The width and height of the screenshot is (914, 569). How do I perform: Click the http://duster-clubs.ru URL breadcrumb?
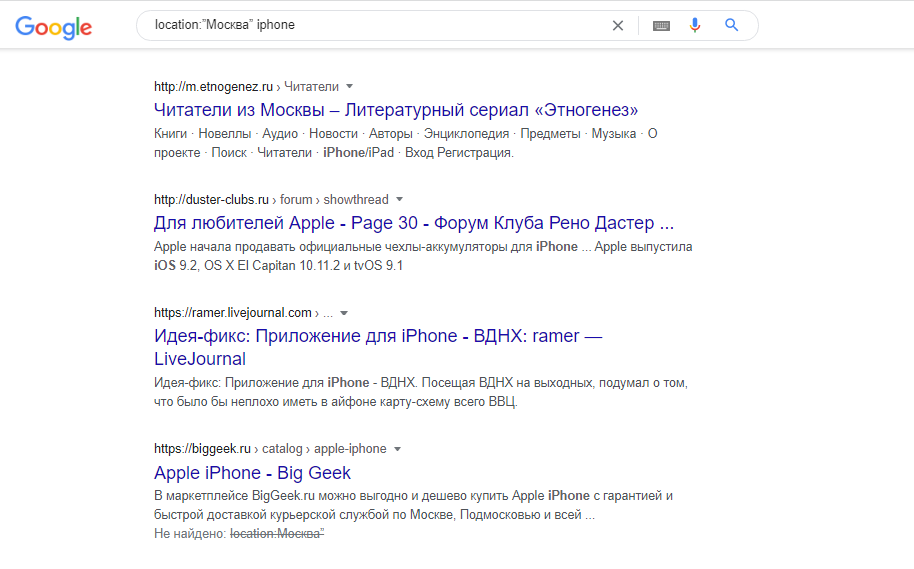(211, 199)
